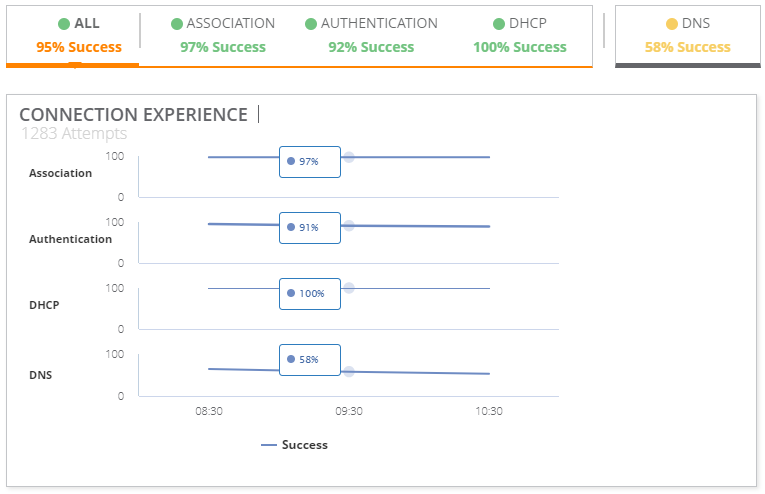Click the Authentication chart point at 09:30

[x=349, y=225]
